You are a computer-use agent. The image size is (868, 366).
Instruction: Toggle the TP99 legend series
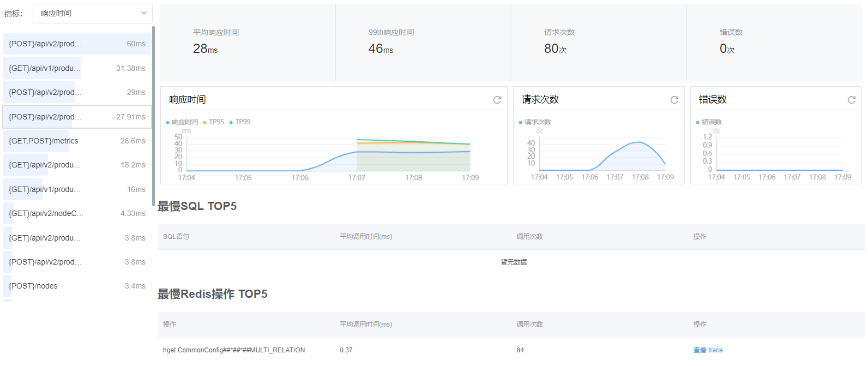240,122
